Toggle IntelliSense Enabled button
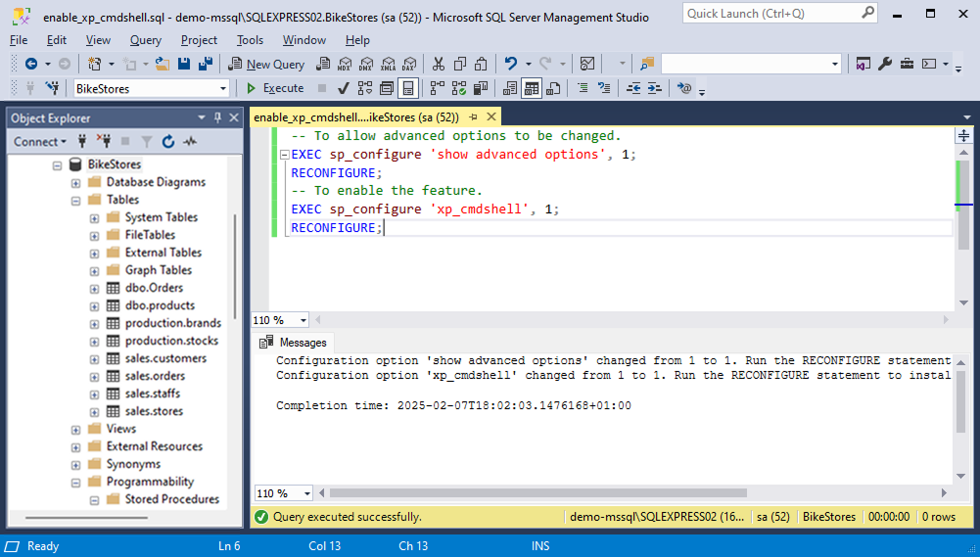980x557 pixels. [407, 88]
